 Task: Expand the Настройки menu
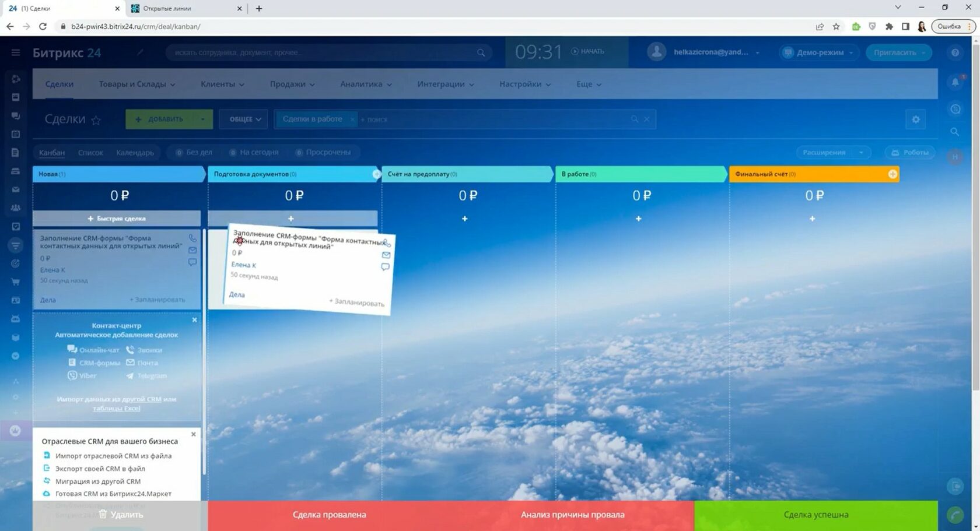(x=525, y=84)
